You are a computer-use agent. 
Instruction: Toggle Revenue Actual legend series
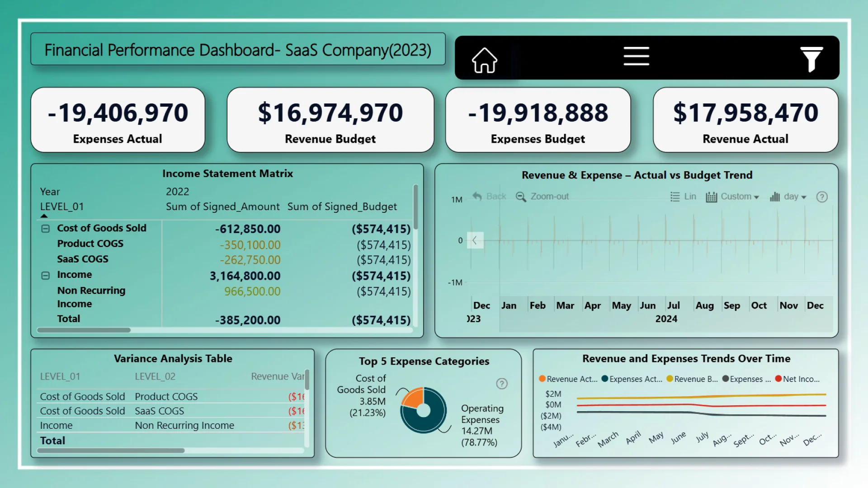click(x=568, y=379)
